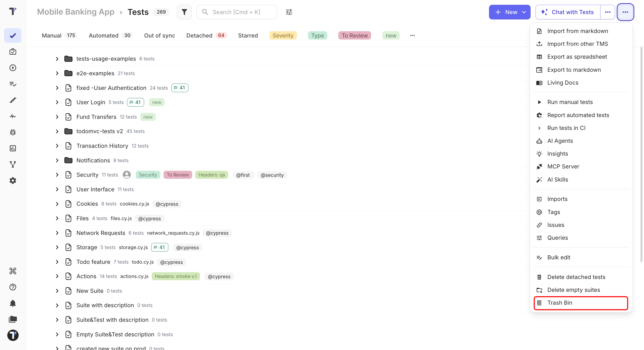644x350 pixels.
Task: Open the Pulse activity icon in sidebar
Action: click(x=13, y=116)
